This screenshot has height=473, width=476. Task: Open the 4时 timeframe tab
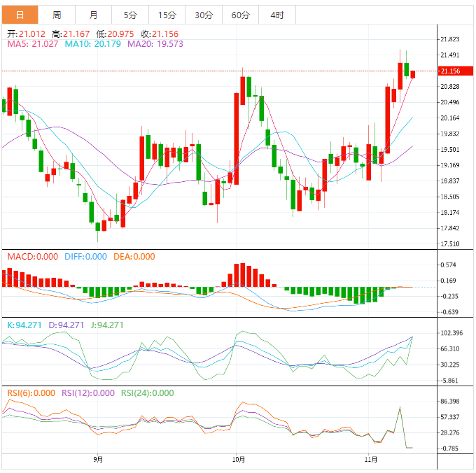click(277, 15)
